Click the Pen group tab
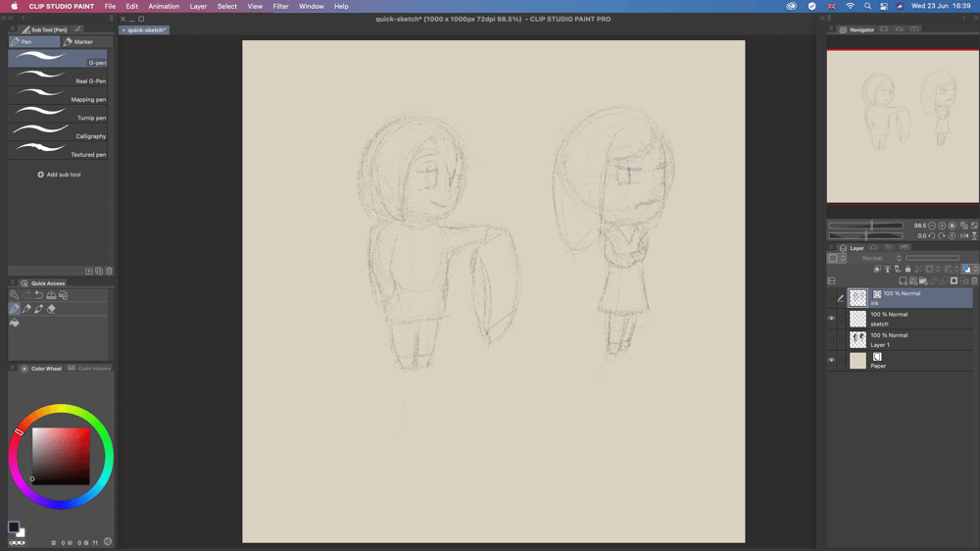The height and width of the screenshot is (551, 980). coord(34,42)
